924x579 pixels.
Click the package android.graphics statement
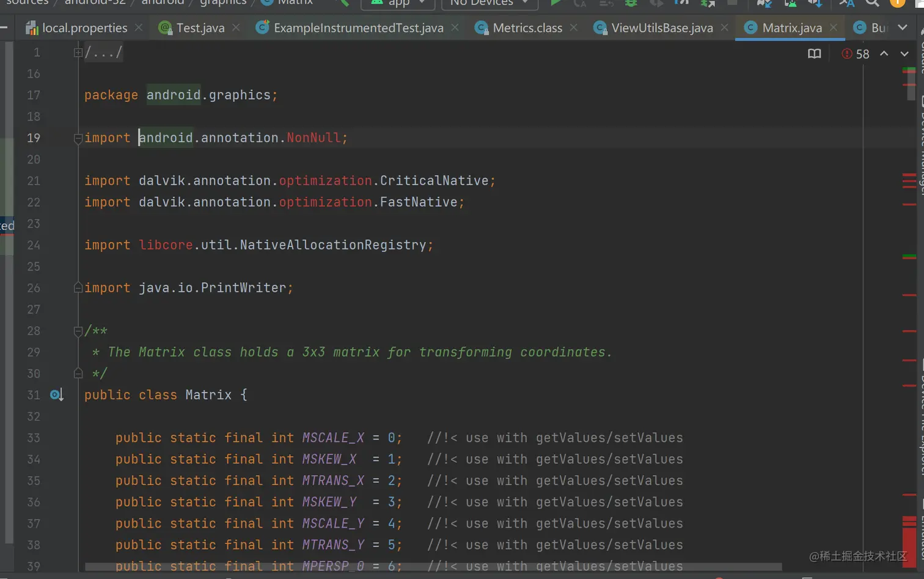tap(181, 95)
